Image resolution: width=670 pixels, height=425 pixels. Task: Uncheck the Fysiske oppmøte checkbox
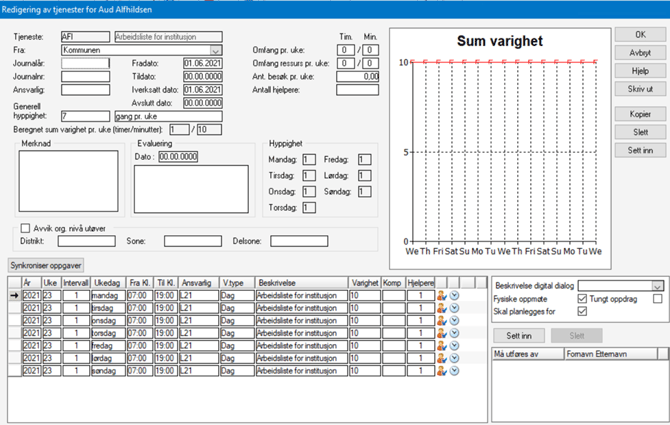pyautogui.click(x=582, y=299)
